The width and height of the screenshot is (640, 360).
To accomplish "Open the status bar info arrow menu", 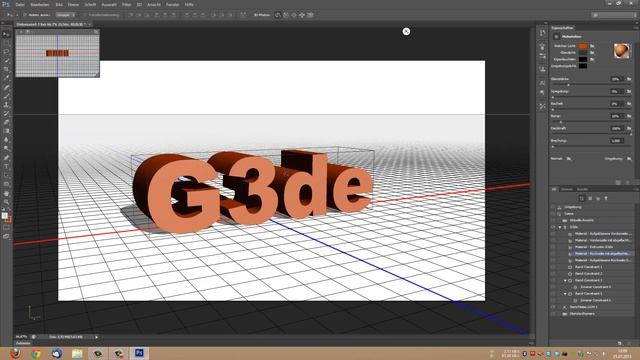I will coord(96,337).
